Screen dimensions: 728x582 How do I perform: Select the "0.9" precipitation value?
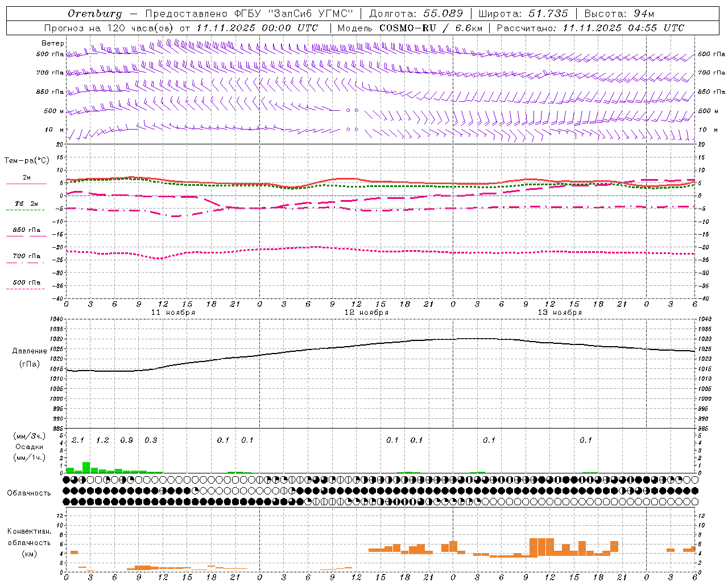point(126,440)
